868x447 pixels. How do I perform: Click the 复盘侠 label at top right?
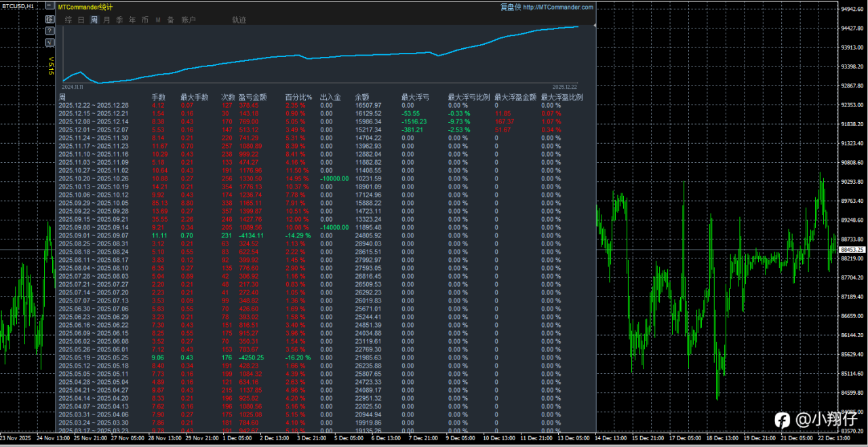pos(510,7)
